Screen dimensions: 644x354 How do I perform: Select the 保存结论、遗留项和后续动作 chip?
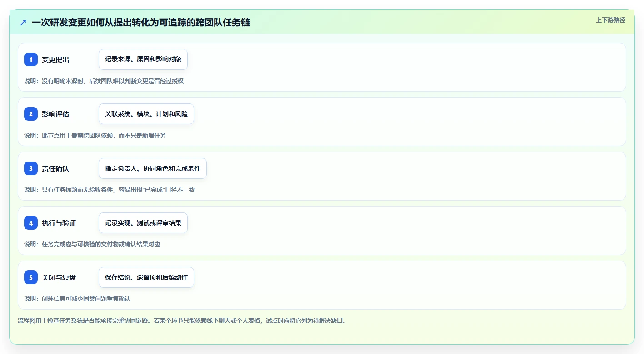146,277
